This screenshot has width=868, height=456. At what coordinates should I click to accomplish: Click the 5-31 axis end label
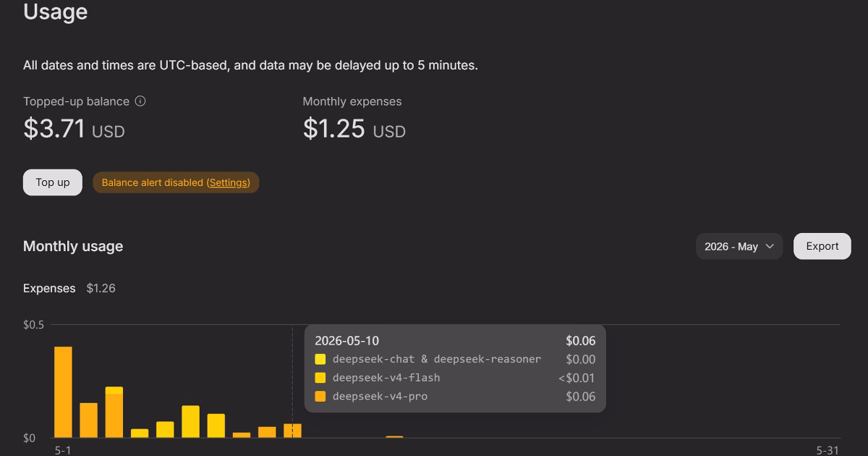(827, 450)
